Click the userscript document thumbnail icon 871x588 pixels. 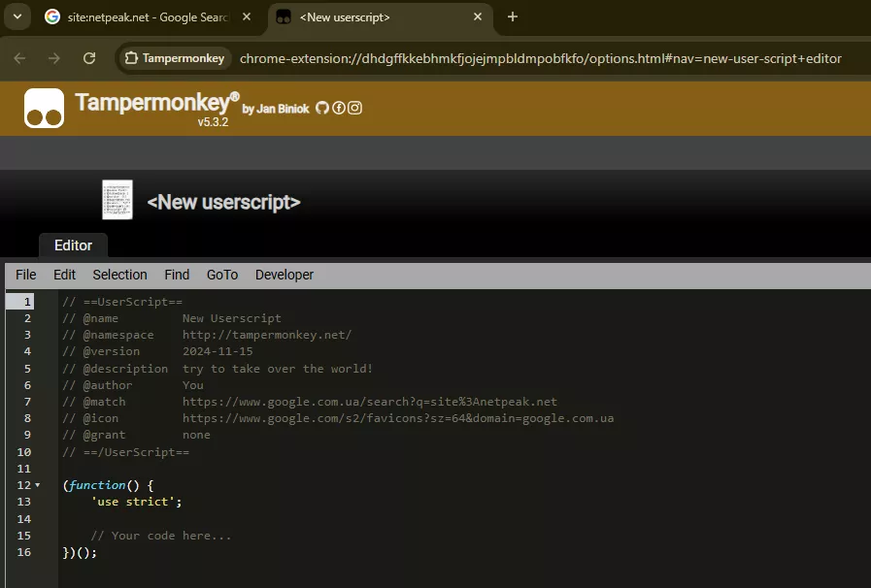click(117, 200)
